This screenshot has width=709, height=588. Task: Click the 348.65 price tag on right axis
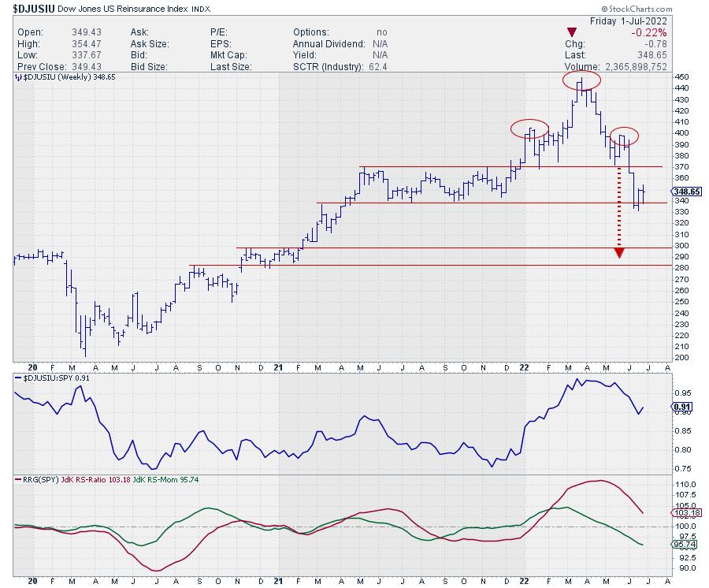point(687,192)
